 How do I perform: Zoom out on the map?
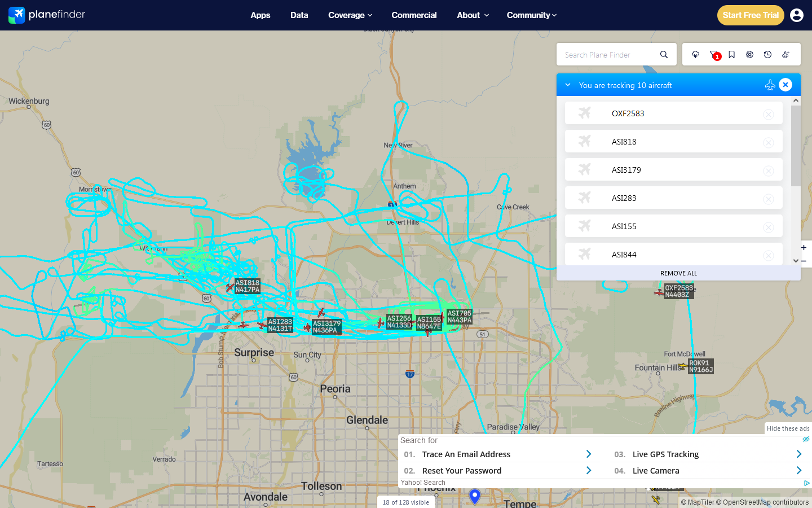804,261
